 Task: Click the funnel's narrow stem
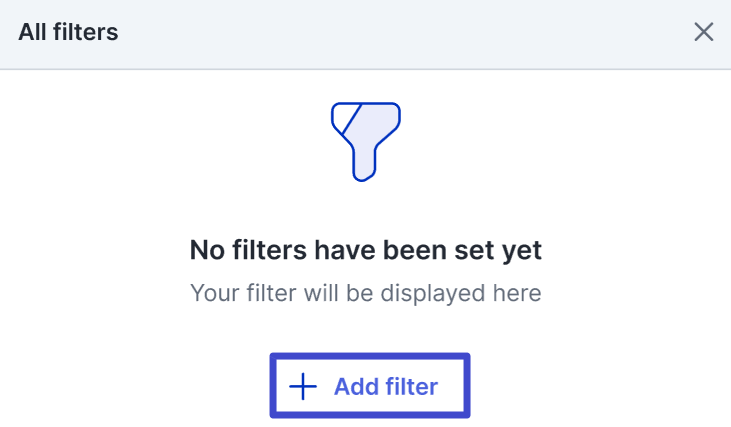364,162
